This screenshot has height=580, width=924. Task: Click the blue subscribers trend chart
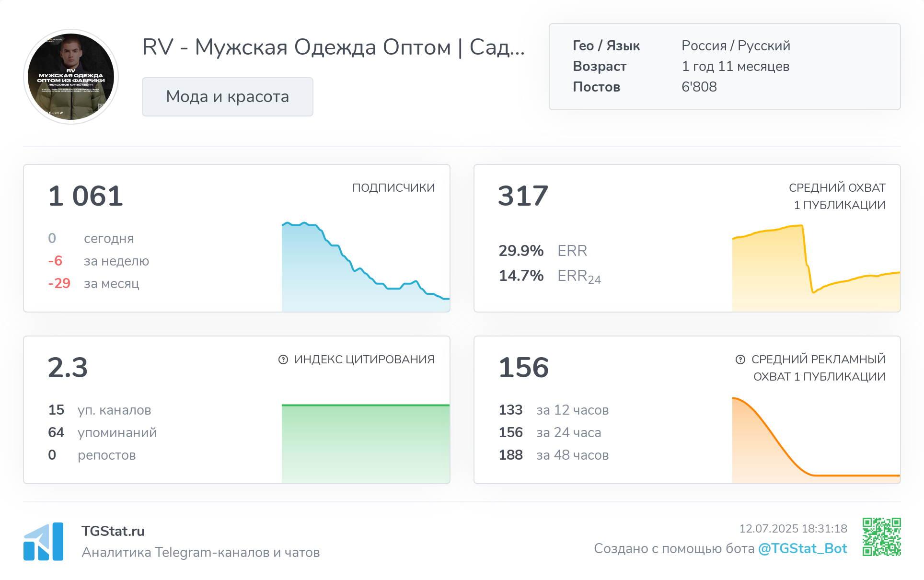tap(366, 267)
